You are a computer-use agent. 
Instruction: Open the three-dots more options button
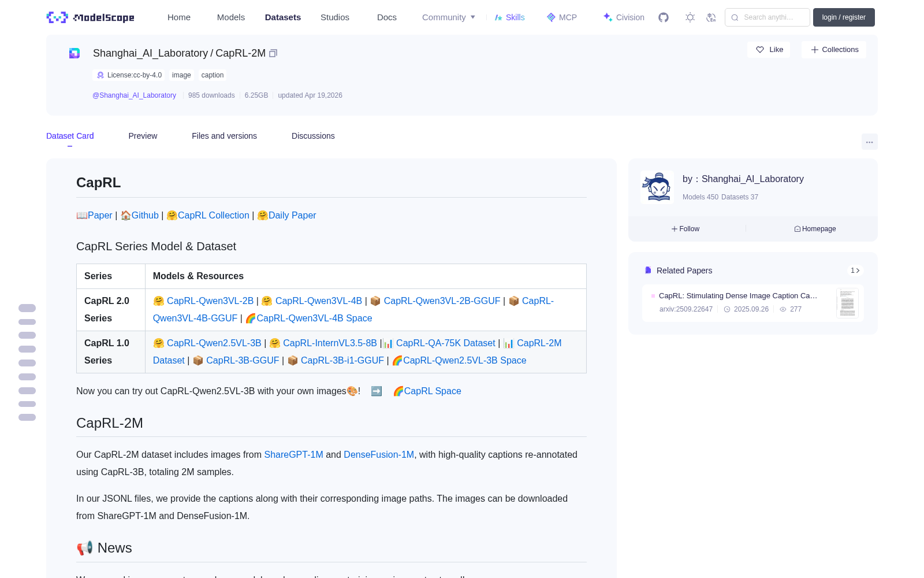coord(869,142)
